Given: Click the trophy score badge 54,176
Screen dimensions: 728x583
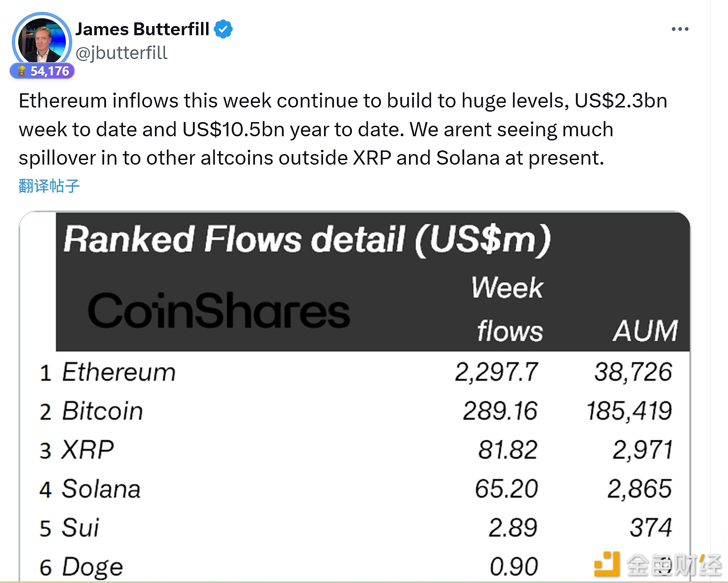Looking at the screenshot, I should (x=43, y=71).
